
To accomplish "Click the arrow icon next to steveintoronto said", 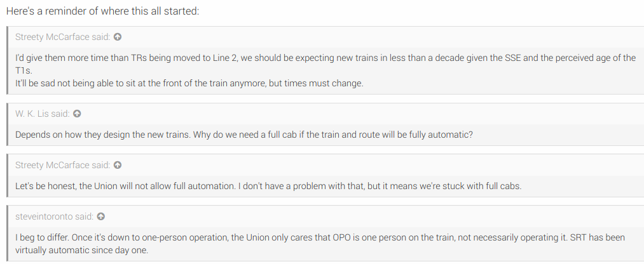I will click(x=101, y=216).
